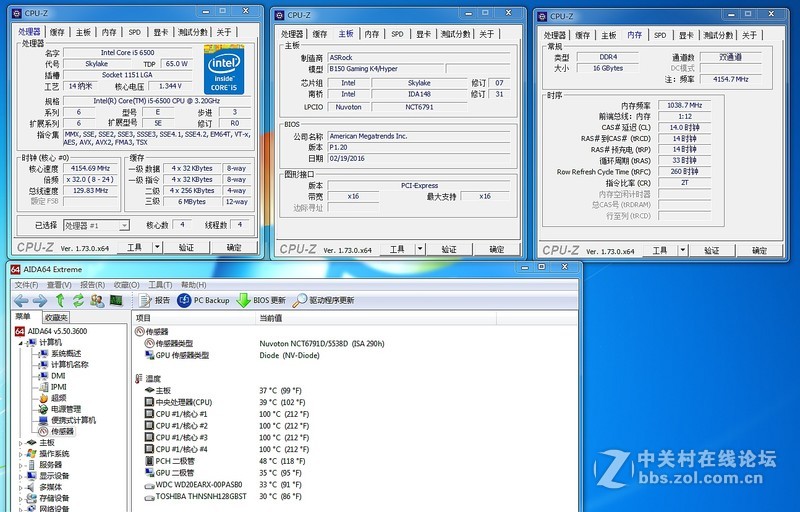The height and width of the screenshot is (512, 800).
Task: Click 项目 column header in AIDA64
Action: [194, 318]
